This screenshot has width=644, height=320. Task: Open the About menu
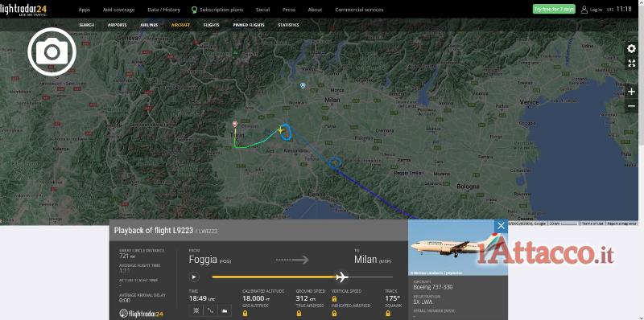(315, 10)
